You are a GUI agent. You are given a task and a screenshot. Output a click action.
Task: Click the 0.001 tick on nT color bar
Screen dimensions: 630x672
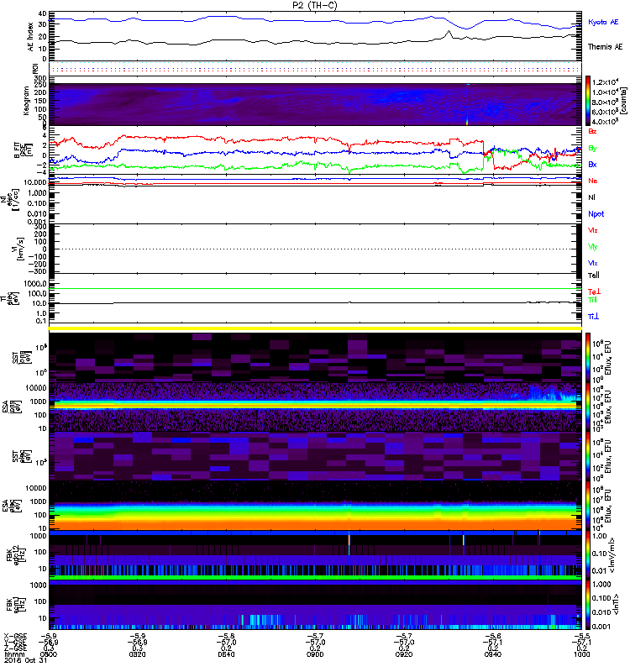[x=601, y=627]
